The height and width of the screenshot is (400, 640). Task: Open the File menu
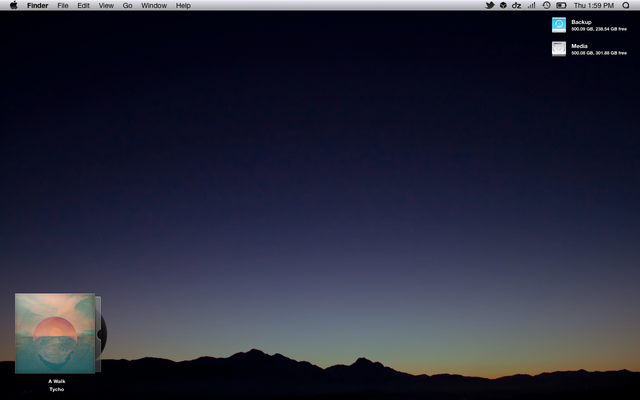click(63, 5)
